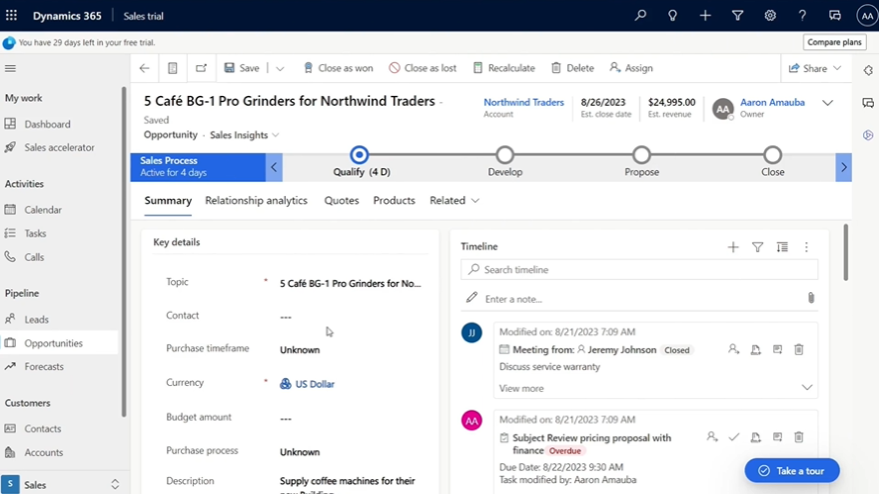Open Opportunities in the left navigation
This screenshot has height=494, width=880.
[54, 343]
